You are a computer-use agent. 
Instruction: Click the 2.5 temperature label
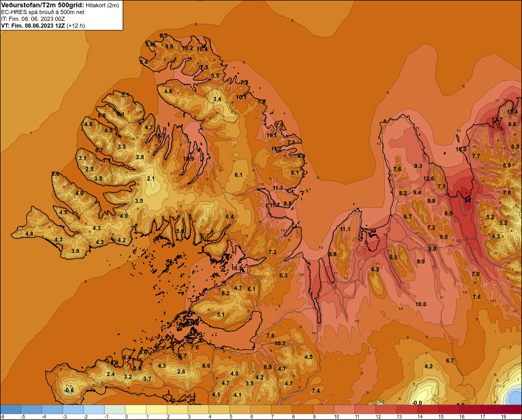(x=89, y=169)
